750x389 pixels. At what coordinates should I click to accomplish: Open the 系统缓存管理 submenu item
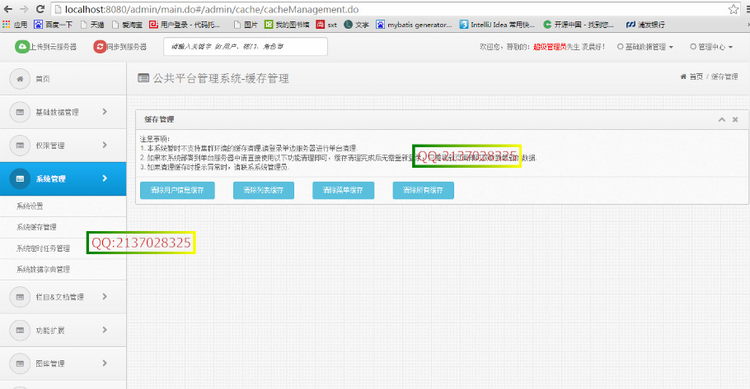point(36,227)
